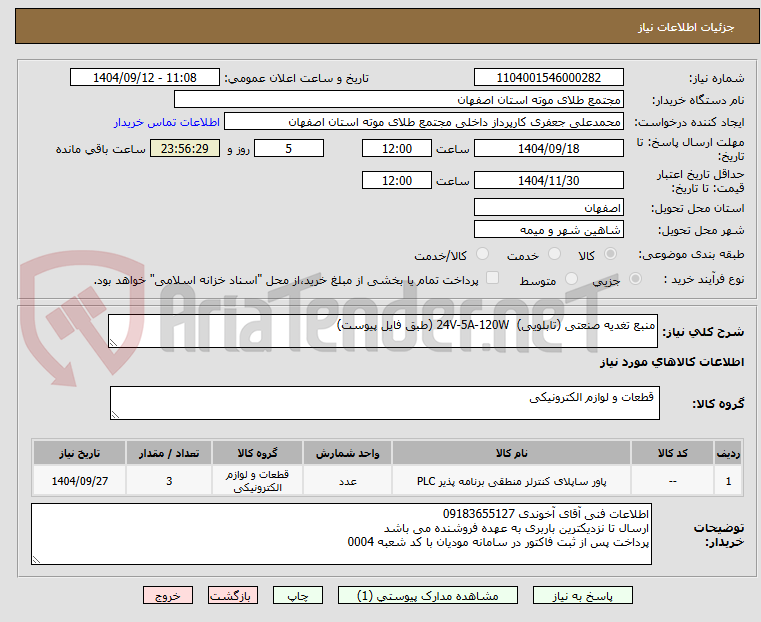Select the کالا/خدمت radio button
The width and height of the screenshot is (761, 622).
pyautogui.click(x=482, y=254)
